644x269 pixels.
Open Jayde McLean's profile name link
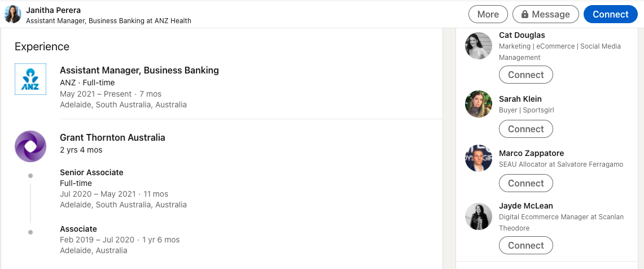pos(525,206)
